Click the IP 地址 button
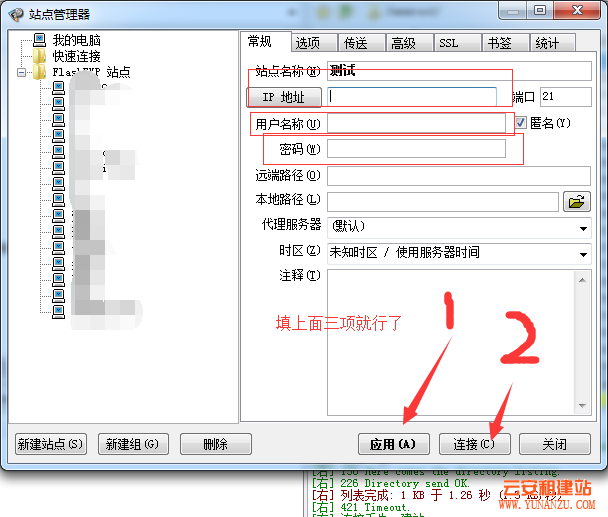 284,97
